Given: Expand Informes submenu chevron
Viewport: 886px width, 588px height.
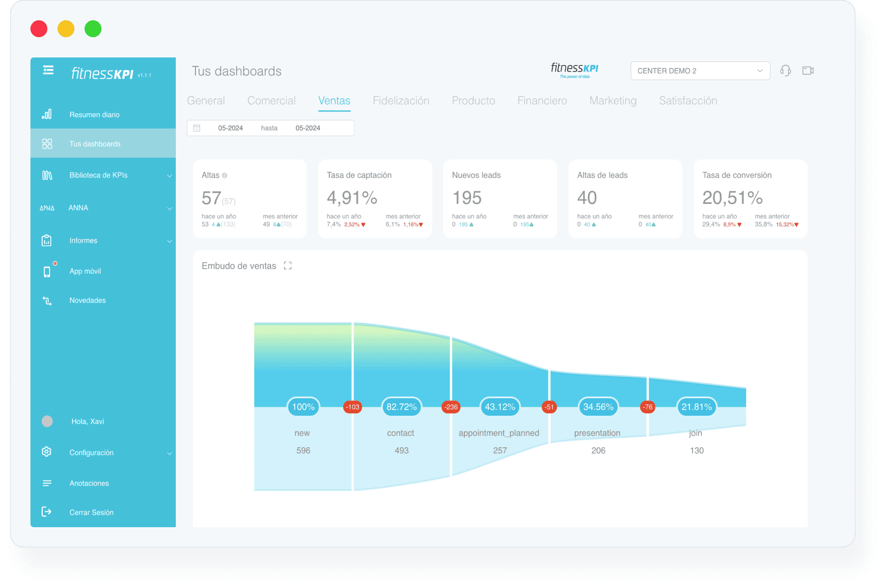Looking at the screenshot, I should coord(169,241).
